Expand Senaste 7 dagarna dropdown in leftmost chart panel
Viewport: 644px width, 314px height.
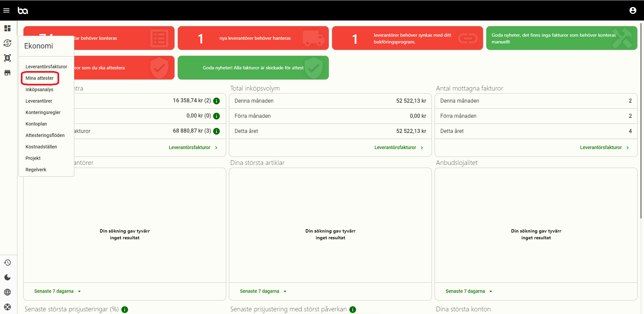(57, 291)
